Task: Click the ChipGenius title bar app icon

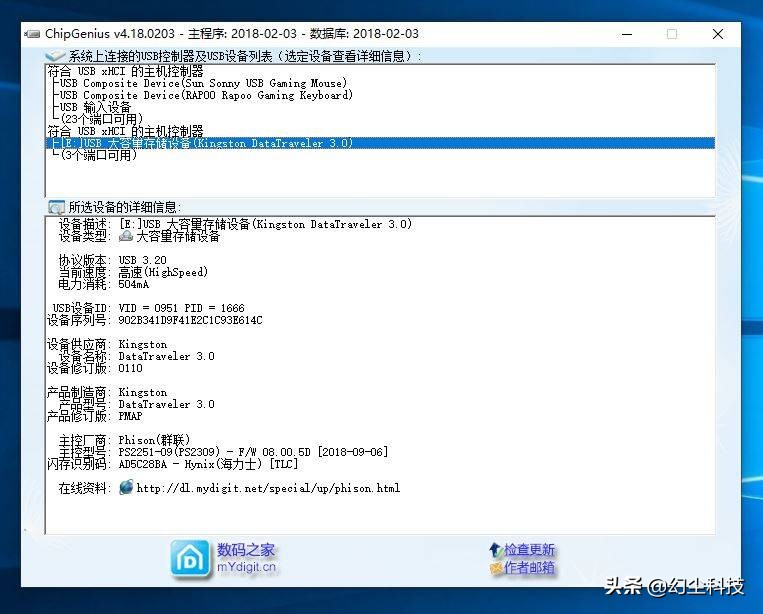Action: click(x=32, y=34)
